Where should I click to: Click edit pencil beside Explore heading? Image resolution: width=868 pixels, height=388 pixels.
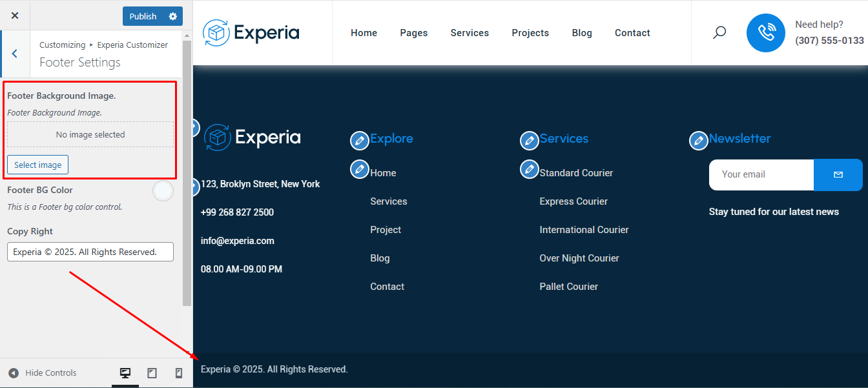360,140
